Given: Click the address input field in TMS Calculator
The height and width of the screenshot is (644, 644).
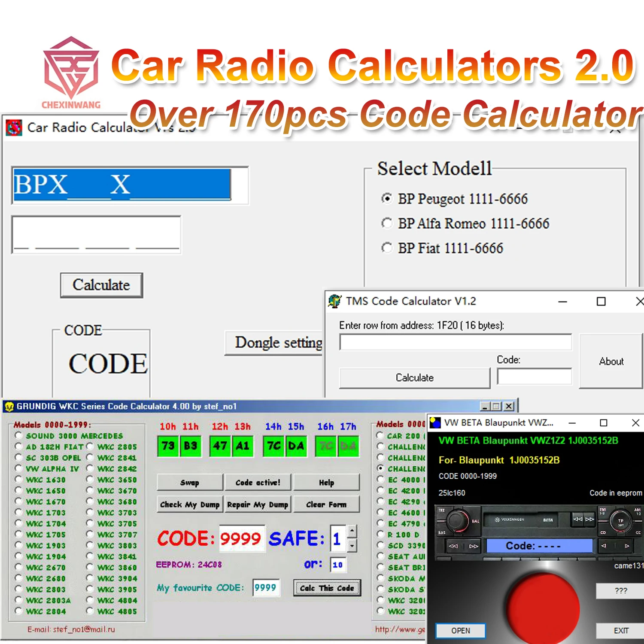Looking at the screenshot, I should [456, 342].
